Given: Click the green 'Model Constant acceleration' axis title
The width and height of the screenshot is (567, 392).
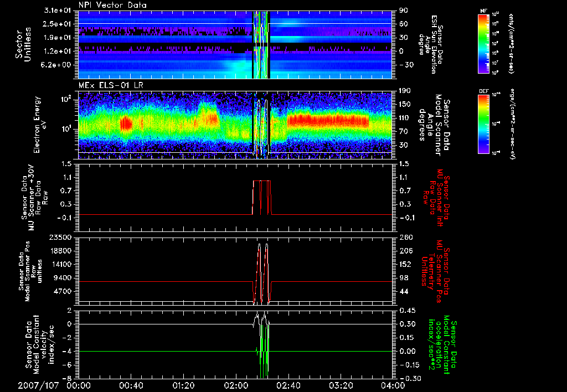Looking at the screenshot, I should (442, 344).
